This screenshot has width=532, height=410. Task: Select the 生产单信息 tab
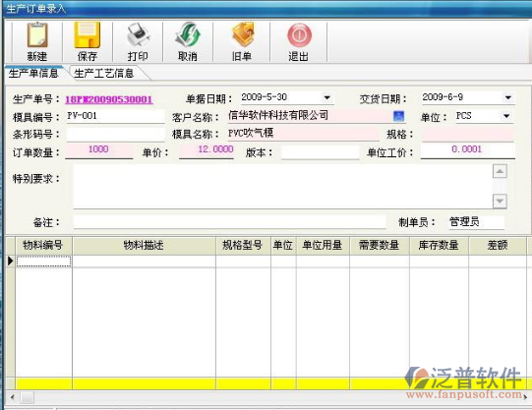pos(33,73)
